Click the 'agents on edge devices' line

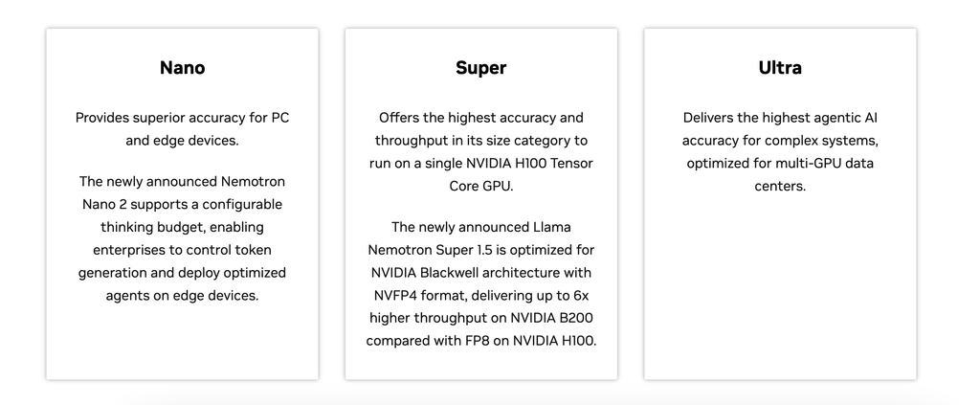182,295
